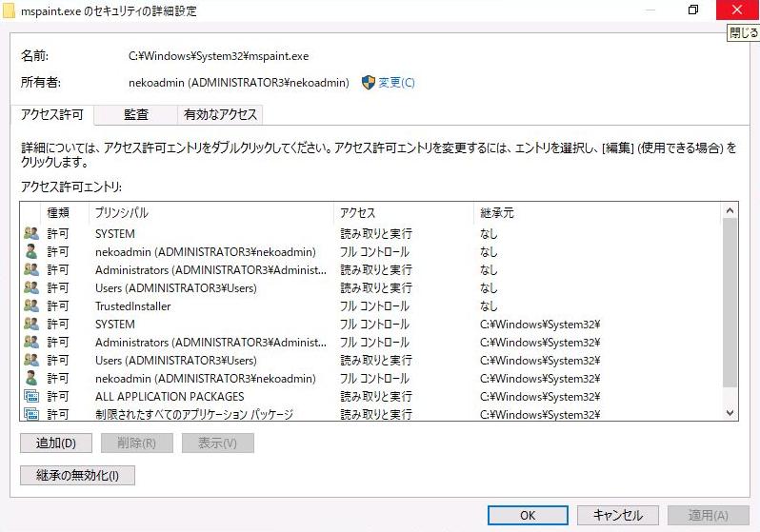The height and width of the screenshot is (532, 760).
Task: Click the nekoadmin name in the row with なし
Action: click(x=206, y=252)
